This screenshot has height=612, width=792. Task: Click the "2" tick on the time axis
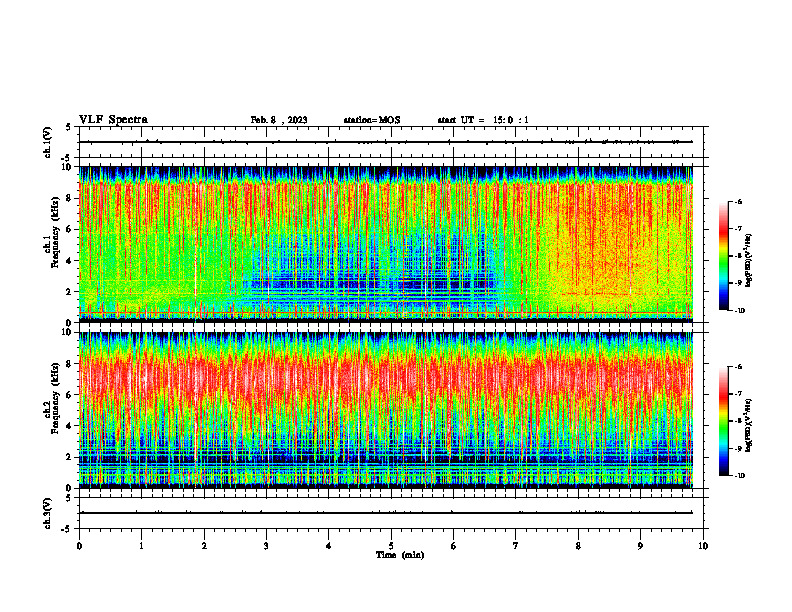point(204,546)
